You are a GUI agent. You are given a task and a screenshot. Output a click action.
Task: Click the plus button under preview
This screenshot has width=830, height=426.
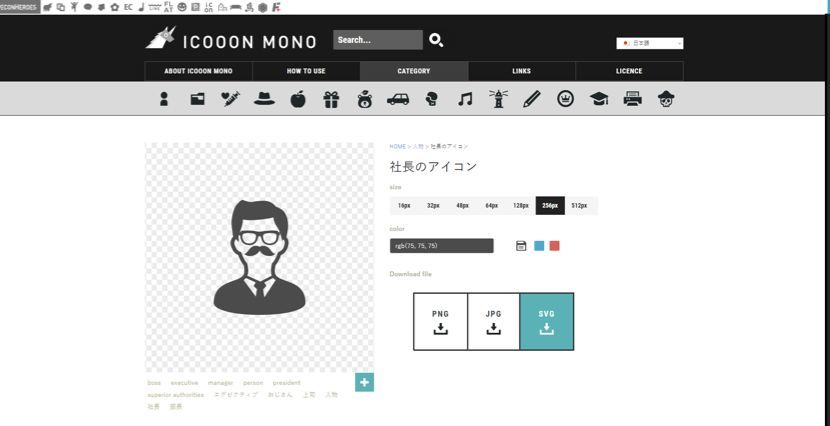[364, 382]
